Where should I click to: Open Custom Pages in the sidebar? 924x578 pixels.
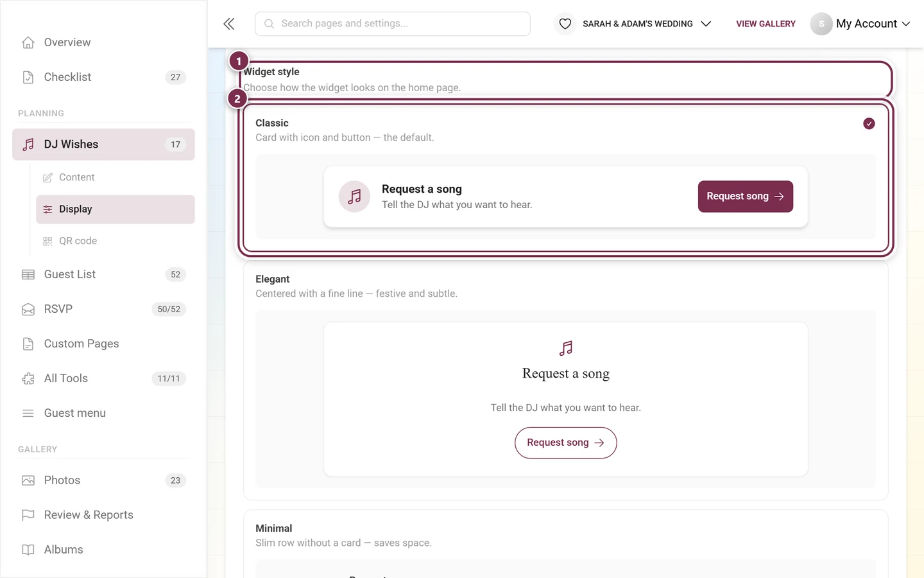pos(103,344)
